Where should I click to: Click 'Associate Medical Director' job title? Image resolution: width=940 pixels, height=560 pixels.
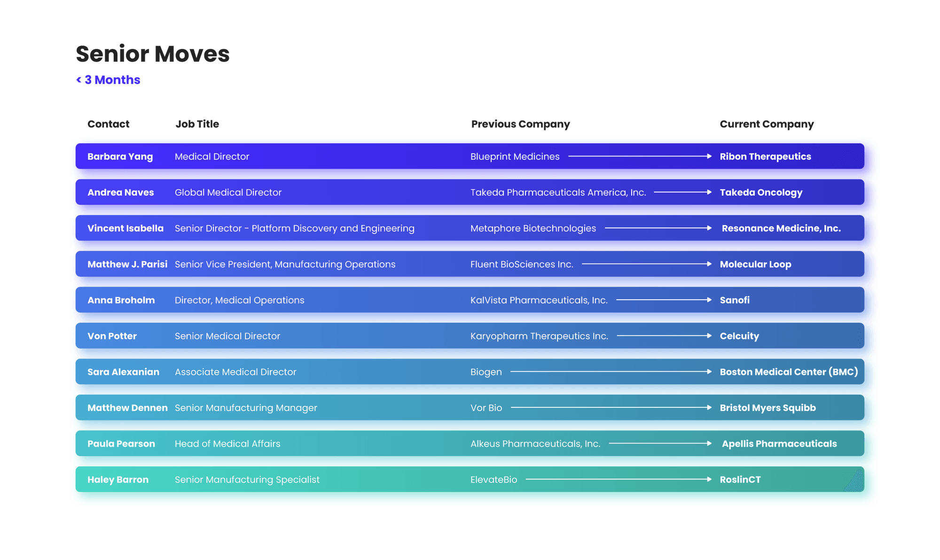[x=235, y=372]
